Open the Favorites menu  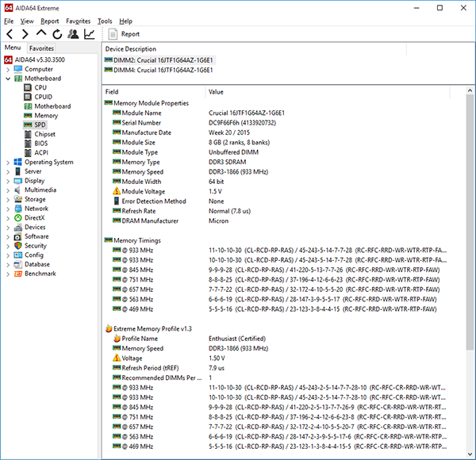[x=78, y=21]
